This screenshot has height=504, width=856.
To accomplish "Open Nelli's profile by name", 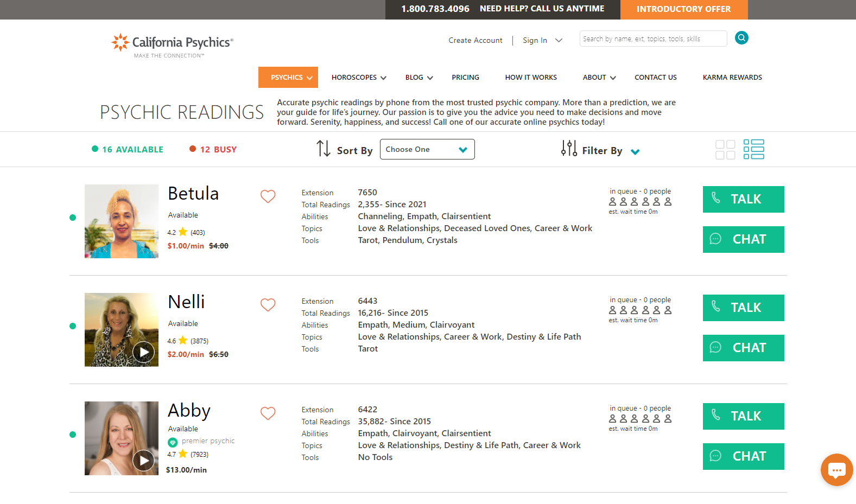I will (186, 302).
